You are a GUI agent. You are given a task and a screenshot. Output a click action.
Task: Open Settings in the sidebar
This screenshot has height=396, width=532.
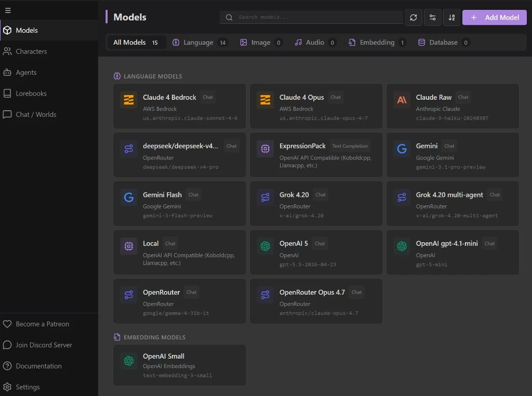tap(49, 387)
